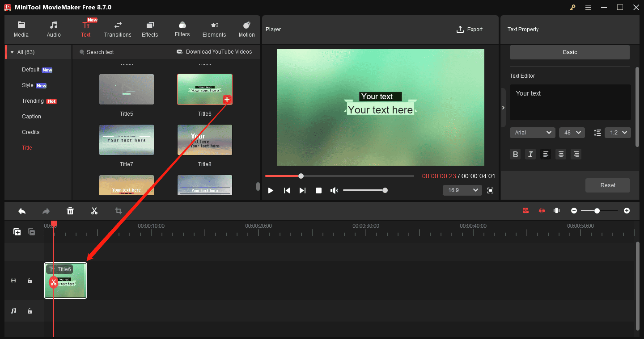Jump to next frame

302,190
